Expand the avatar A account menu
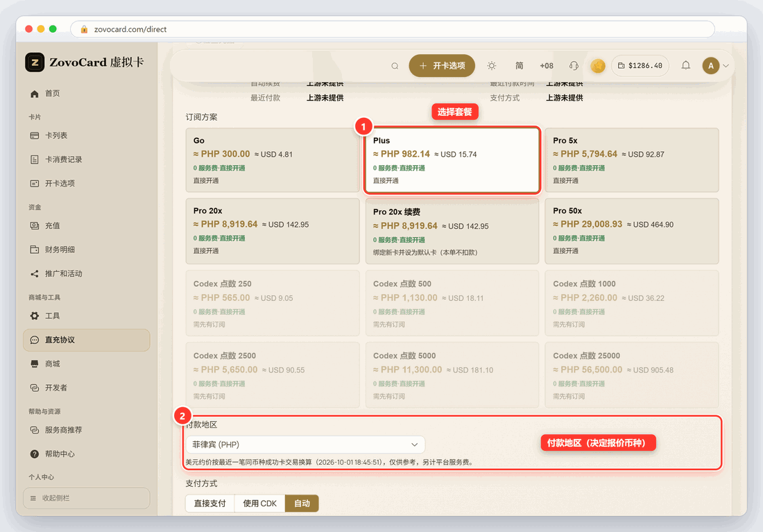763x532 pixels. [715, 66]
